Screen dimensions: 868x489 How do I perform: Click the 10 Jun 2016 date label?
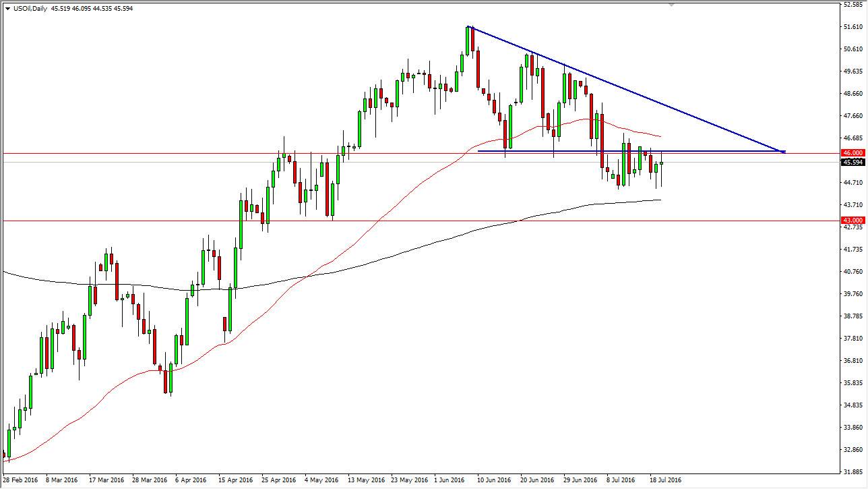(494, 480)
